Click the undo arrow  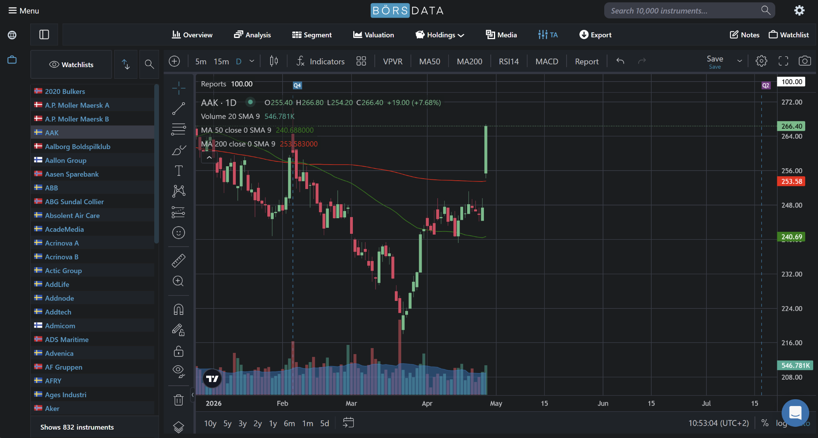pos(620,61)
